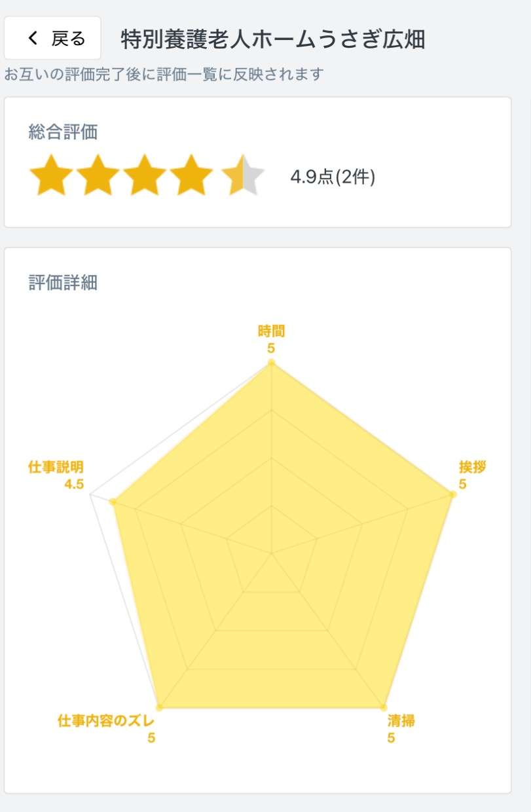The height and width of the screenshot is (812, 531).
Task: Click the 時間 axis label
Action: tap(271, 331)
